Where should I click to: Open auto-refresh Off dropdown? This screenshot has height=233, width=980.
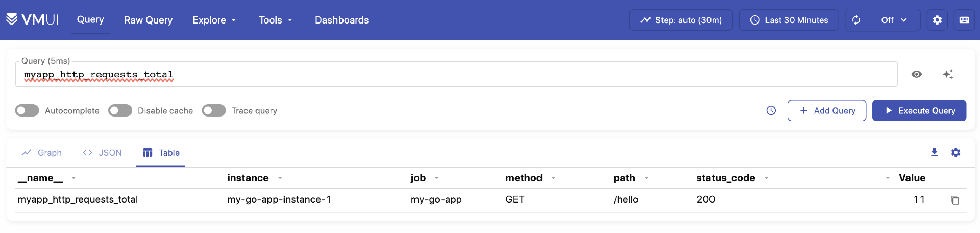[x=894, y=20]
